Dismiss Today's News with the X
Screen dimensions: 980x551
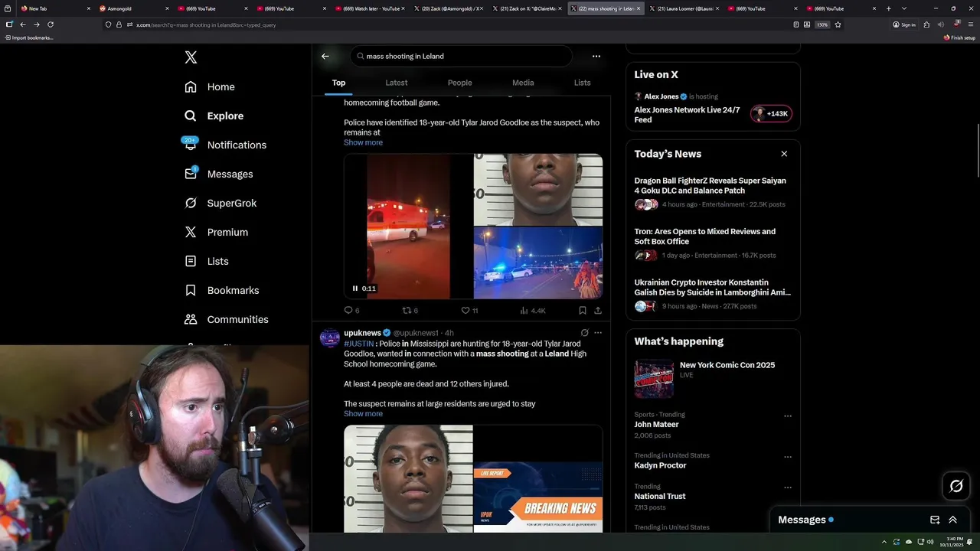click(x=784, y=154)
